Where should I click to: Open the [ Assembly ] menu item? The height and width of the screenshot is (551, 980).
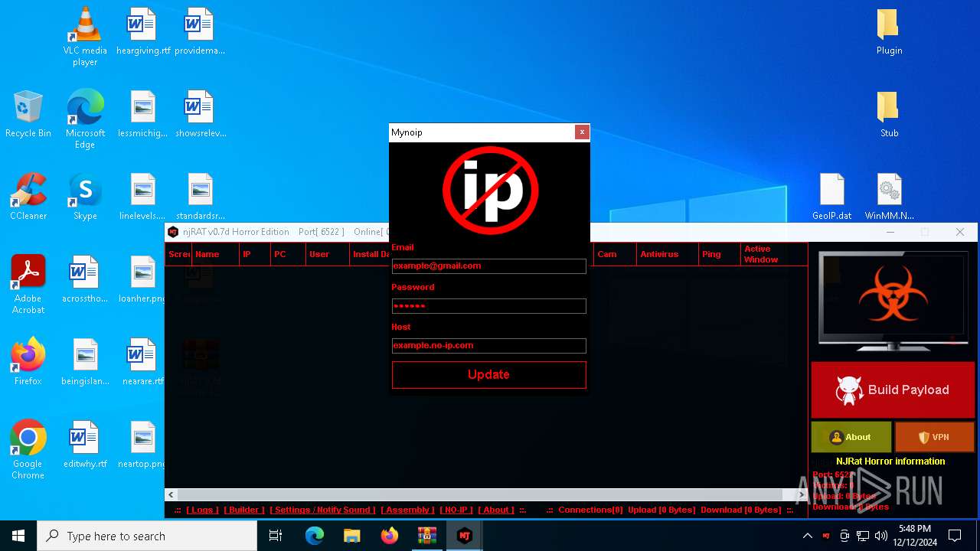pos(407,510)
